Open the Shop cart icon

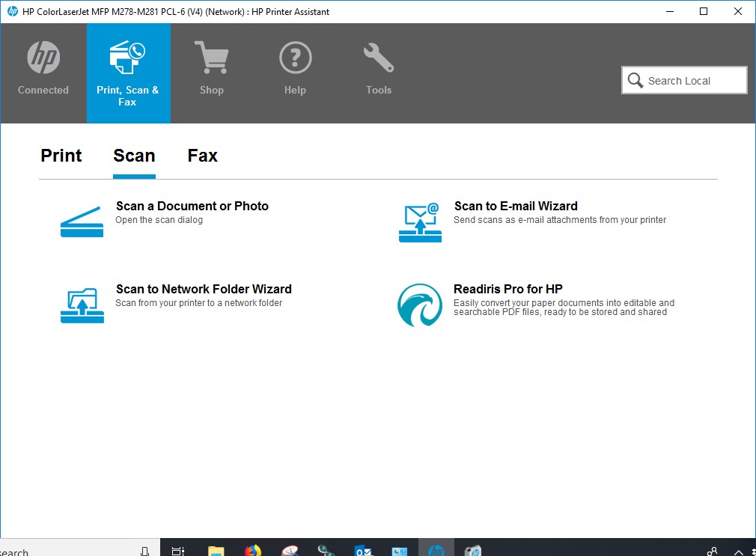(211, 59)
